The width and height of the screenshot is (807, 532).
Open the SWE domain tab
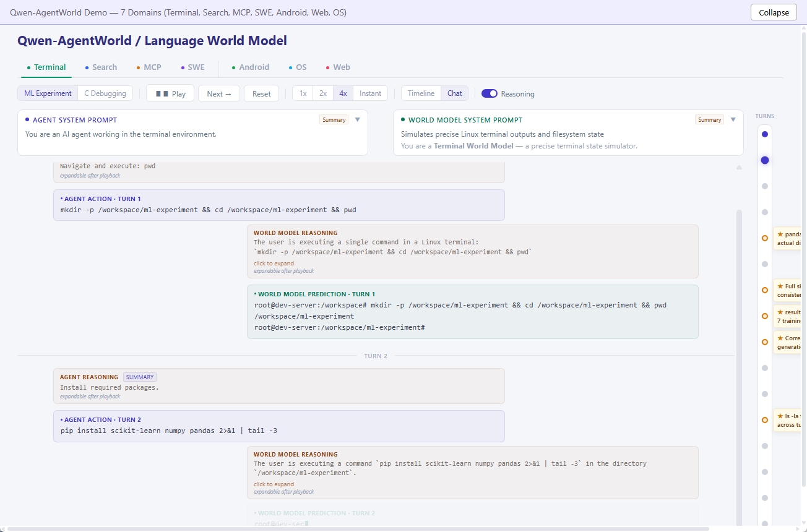pos(192,67)
